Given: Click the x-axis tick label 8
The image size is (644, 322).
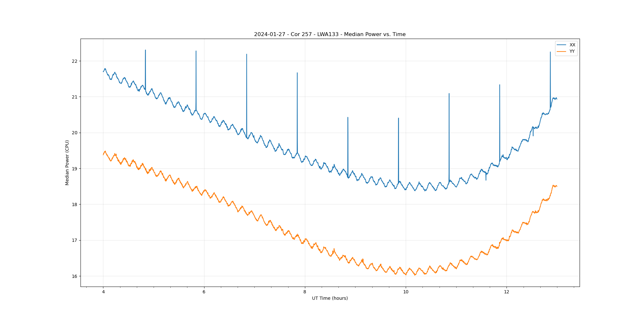Looking at the screenshot, I should 305,292.
